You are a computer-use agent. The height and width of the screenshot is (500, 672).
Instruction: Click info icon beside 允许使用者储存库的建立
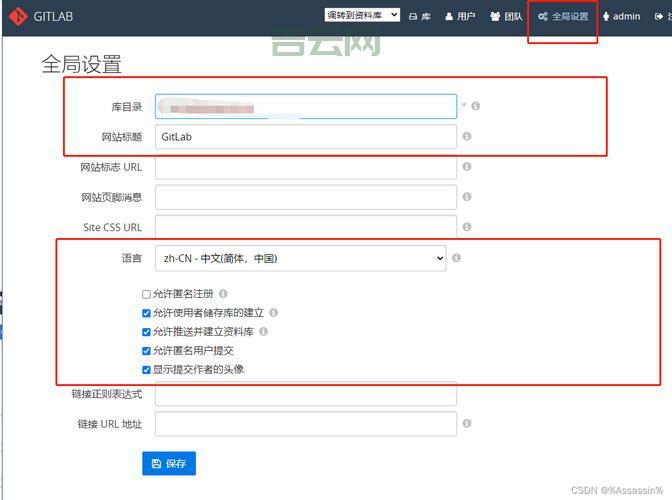tap(273, 313)
